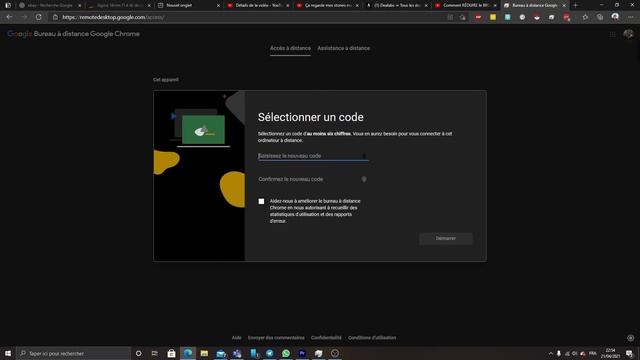Open the Confidentialité footer link
Image resolution: width=640 pixels, height=360 pixels.
(x=326, y=338)
